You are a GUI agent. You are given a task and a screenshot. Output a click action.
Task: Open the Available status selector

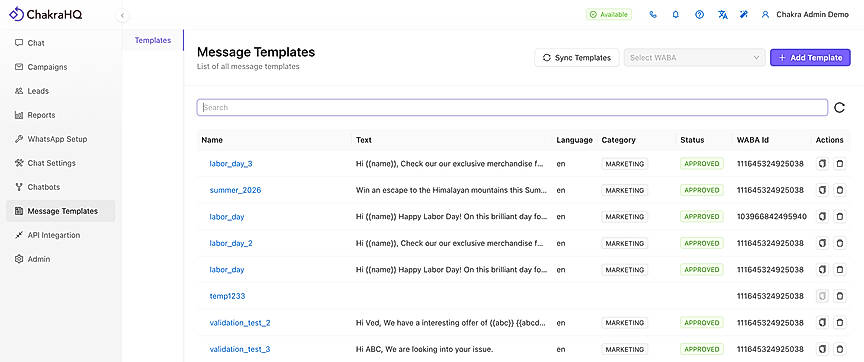pyautogui.click(x=608, y=15)
